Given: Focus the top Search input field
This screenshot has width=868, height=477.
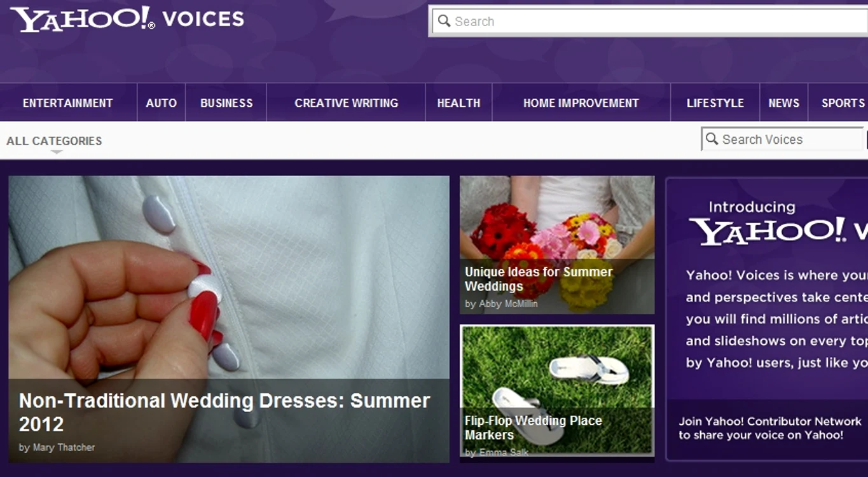Looking at the screenshot, I should coord(650,21).
